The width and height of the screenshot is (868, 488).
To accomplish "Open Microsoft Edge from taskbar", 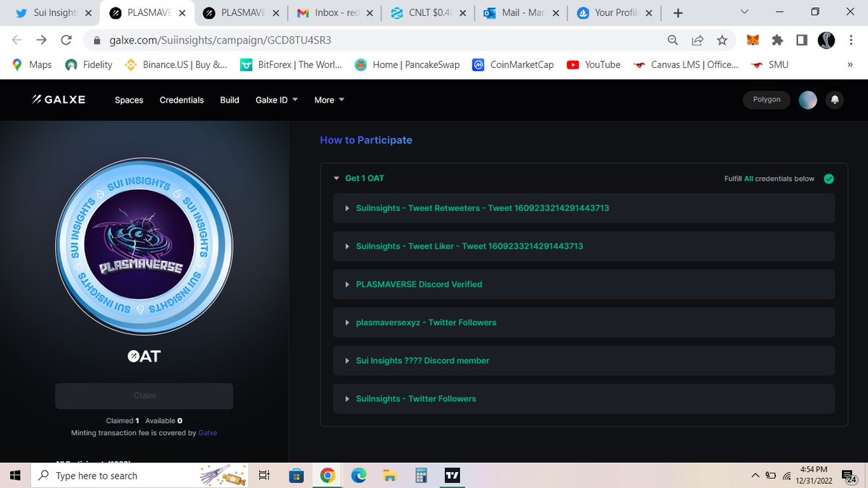I will [x=358, y=475].
